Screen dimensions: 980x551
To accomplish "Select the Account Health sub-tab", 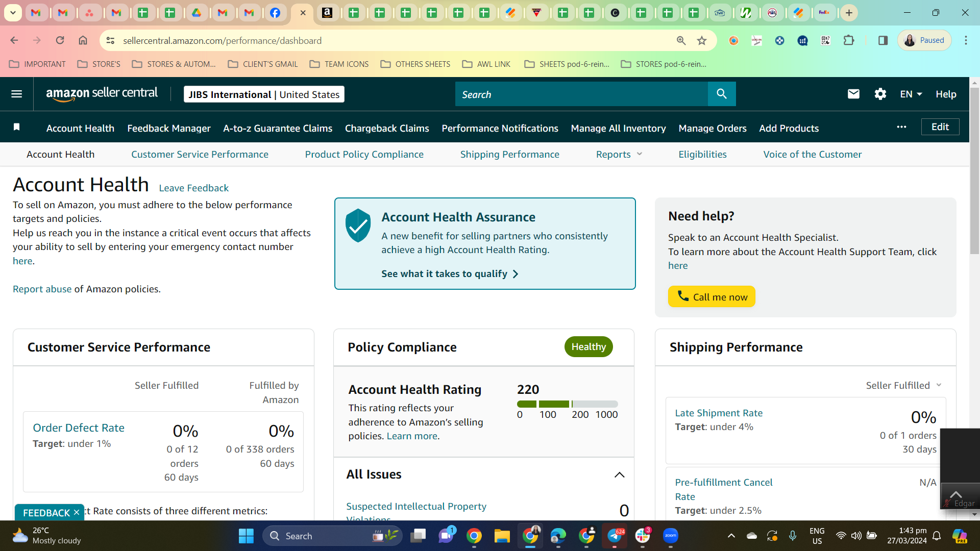I will 60,154.
